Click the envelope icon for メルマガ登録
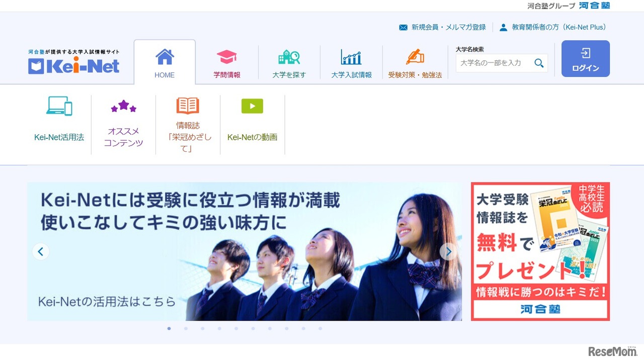Viewport: 644px width, 363px height. click(x=403, y=27)
